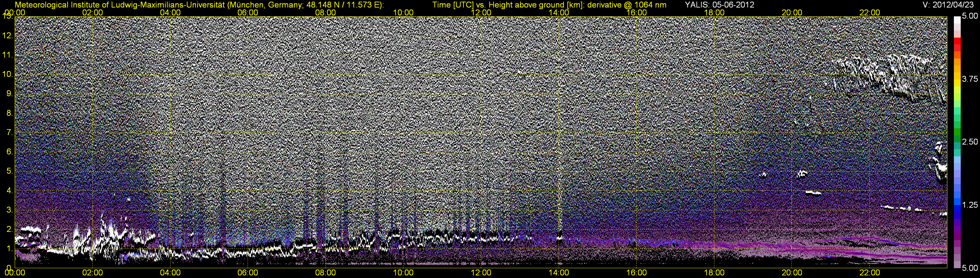This screenshot has height=278, width=980.
Task: Click the 02:00 label on lower time axis
Action: [92, 273]
